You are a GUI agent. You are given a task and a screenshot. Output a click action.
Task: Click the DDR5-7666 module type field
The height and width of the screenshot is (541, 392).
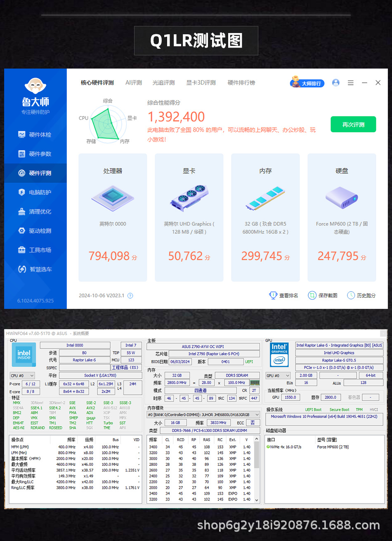(x=210, y=430)
